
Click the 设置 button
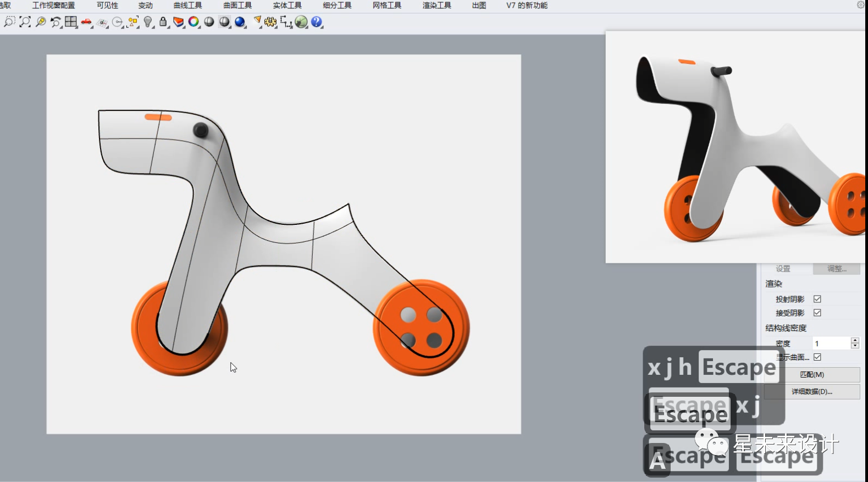point(783,269)
